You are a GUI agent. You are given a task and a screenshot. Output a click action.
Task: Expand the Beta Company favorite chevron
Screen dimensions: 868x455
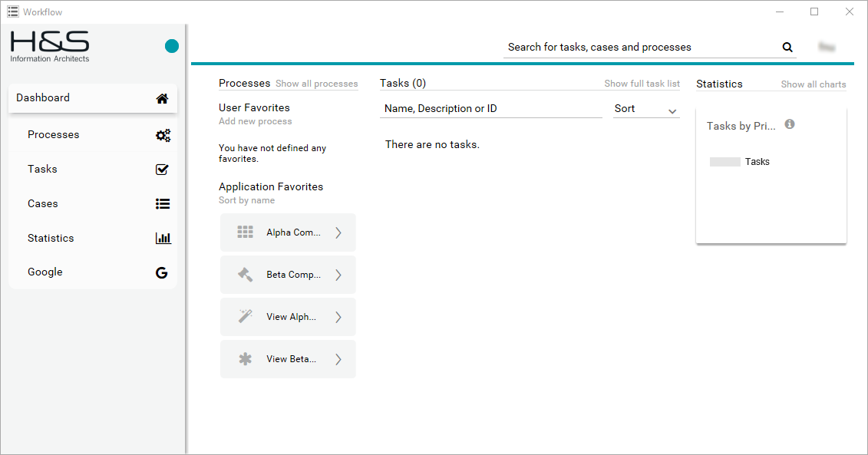coord(338,275)
